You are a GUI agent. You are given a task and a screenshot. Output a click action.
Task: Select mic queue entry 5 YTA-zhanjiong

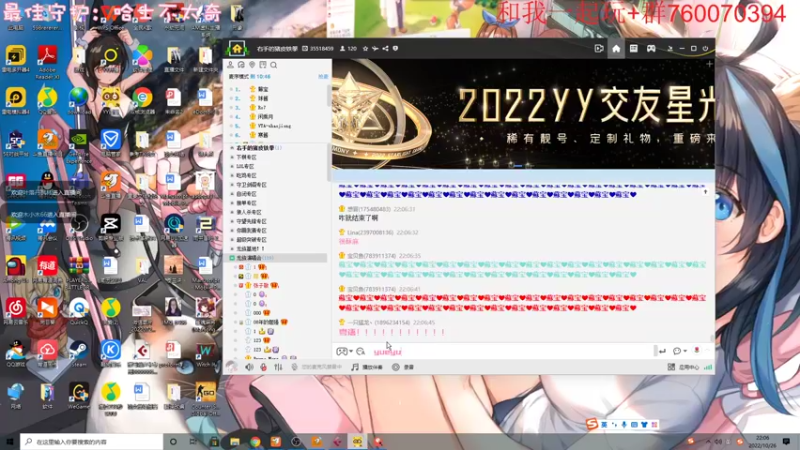click(x=276, y=126)
